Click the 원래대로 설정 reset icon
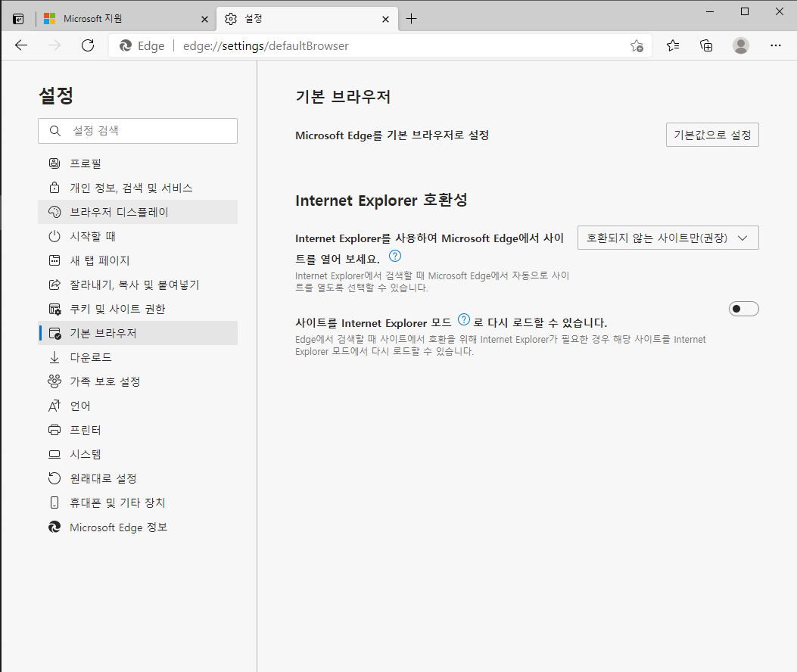This screenshot has height=672, width=797. click(x=54, y=478)
